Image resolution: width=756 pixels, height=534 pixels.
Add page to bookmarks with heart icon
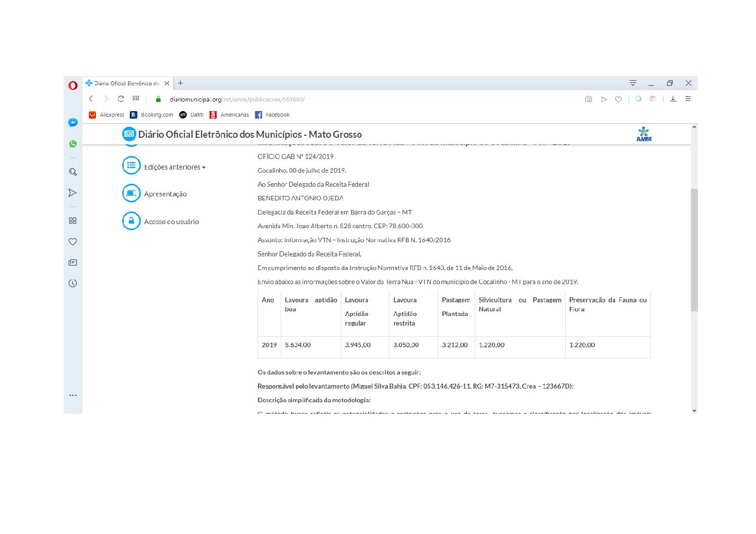[x=618, y=99]
